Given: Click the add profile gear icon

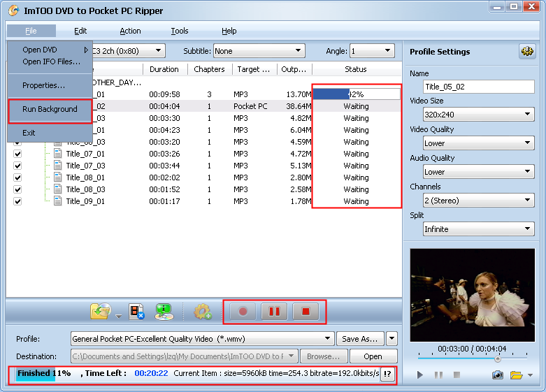Looking at the screenshot, I should click(x=203, y=311).
